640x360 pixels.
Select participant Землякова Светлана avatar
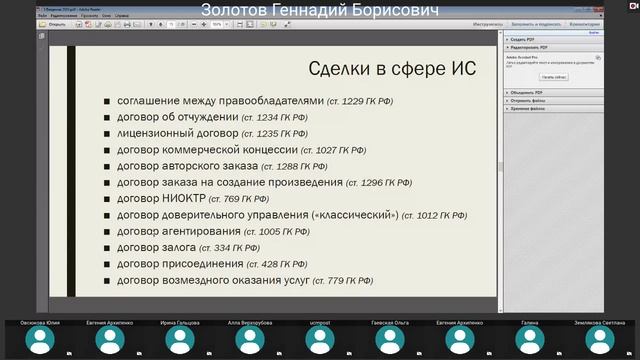point(600,340)
